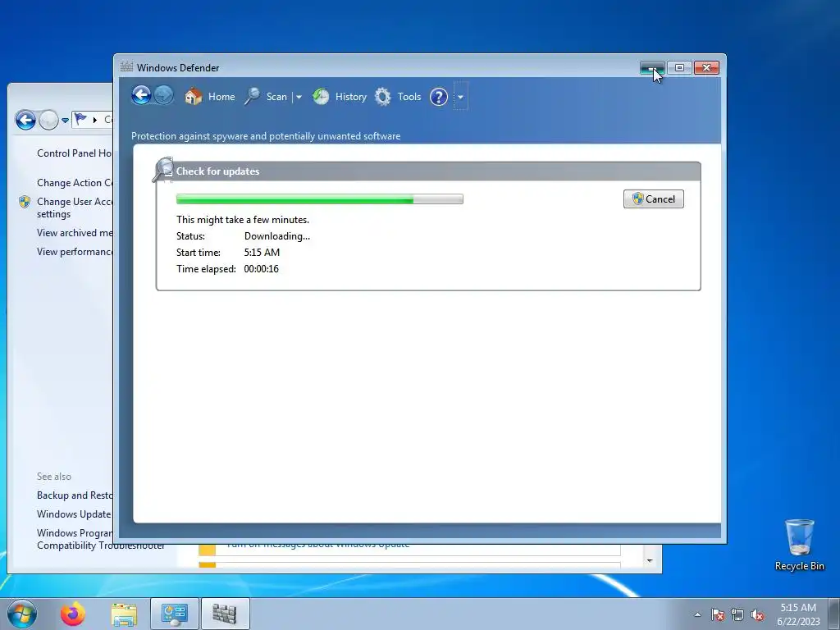
Task: Open the History icon in Defender
Action: [x=321, y=97]
